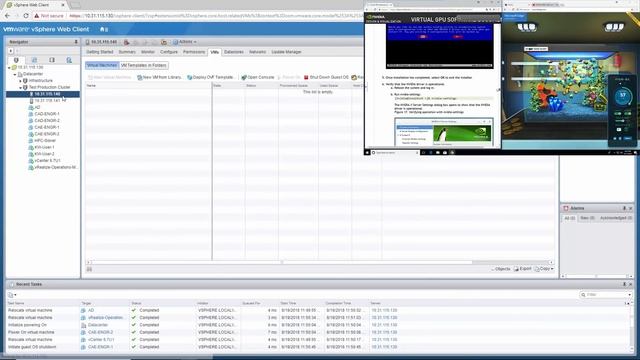Select Networking navigator view icon
This screenshot has height=360, width=640.
(69, 60)
